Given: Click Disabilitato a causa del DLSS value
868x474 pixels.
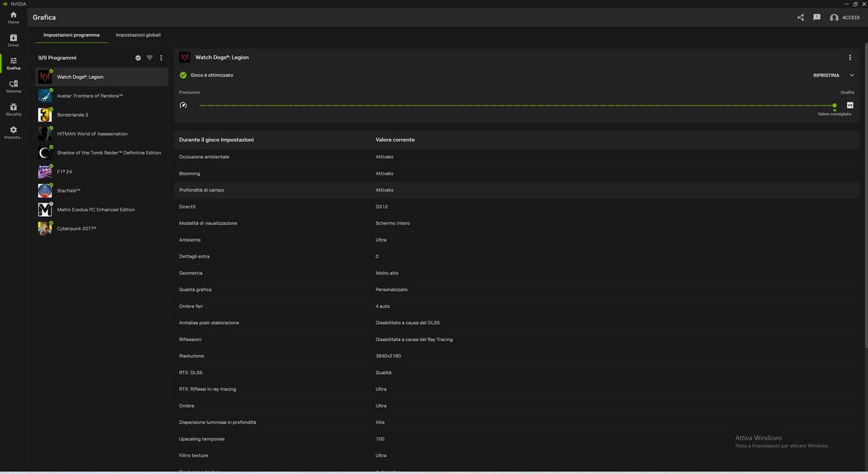Looking at the screenshot, I should pos(408,323).
